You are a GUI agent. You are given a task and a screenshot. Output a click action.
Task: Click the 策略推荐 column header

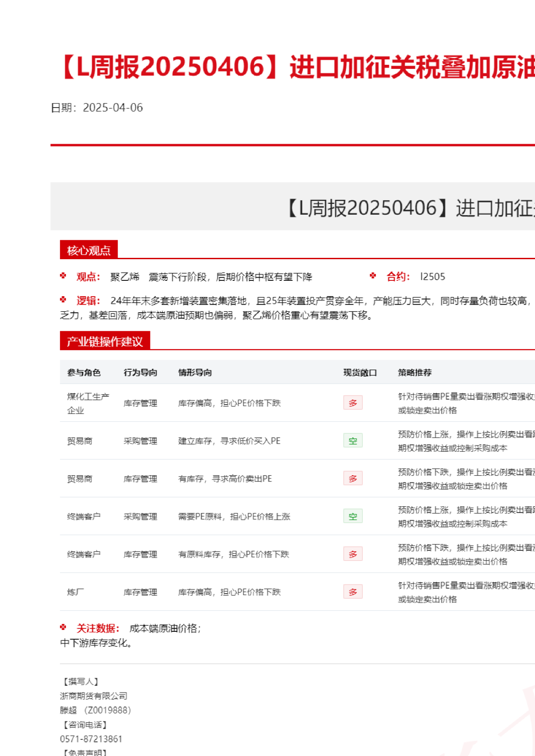coord(414,373)
